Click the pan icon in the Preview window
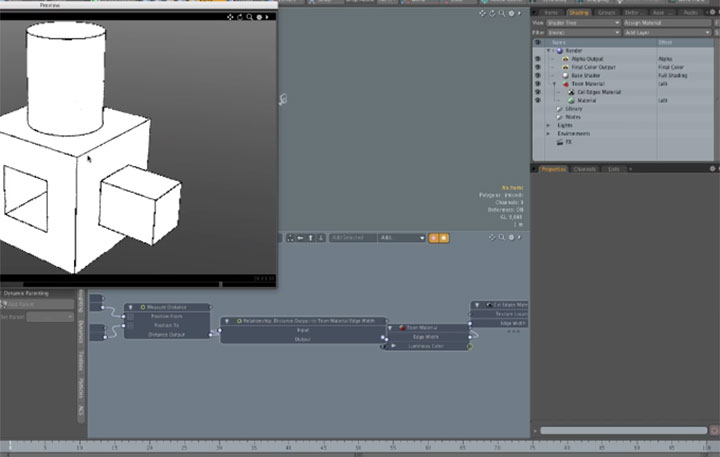Image resolution: width=720 pixels, height=457 pixels. click(x=230, y=17)
